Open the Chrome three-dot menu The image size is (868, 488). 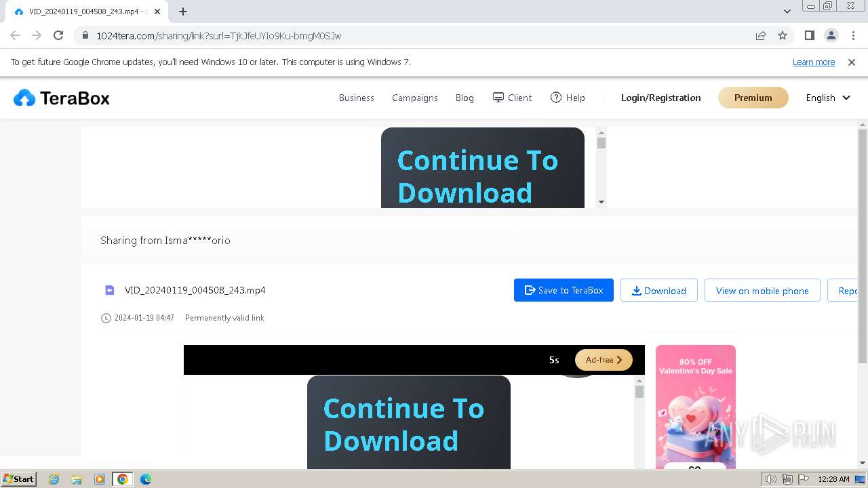click(x=853, y=36)
